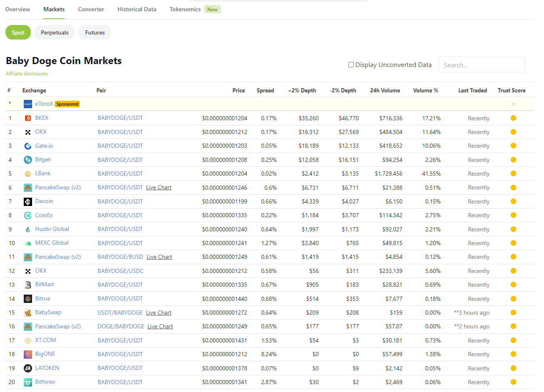Click the Bitforex exchange logo icon

28,382
